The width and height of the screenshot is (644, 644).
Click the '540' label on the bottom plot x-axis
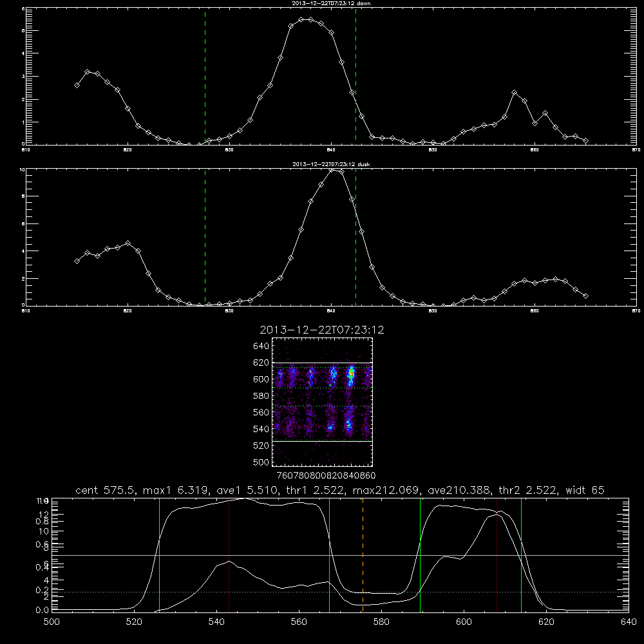coord(216,622)
